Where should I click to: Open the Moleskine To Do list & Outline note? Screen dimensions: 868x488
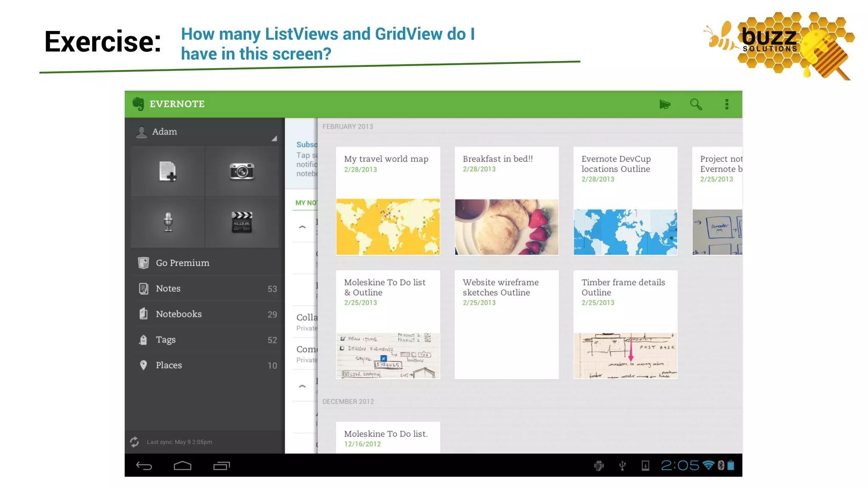(x=388, y=324)
